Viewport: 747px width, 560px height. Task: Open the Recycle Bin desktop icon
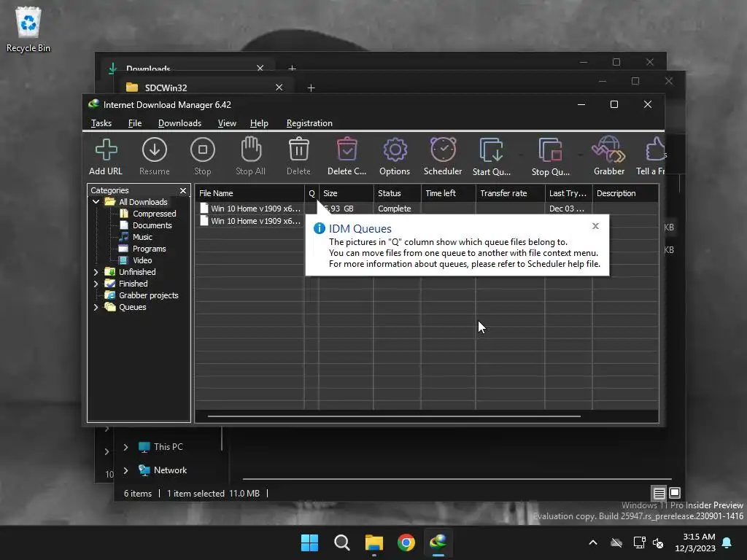(x=28, y=29)
